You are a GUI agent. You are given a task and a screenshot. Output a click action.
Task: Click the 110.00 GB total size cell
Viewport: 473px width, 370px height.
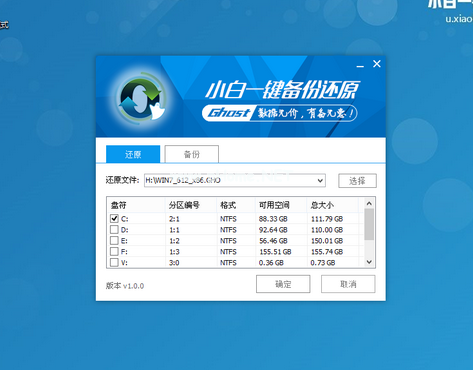(x=327, y=230)
